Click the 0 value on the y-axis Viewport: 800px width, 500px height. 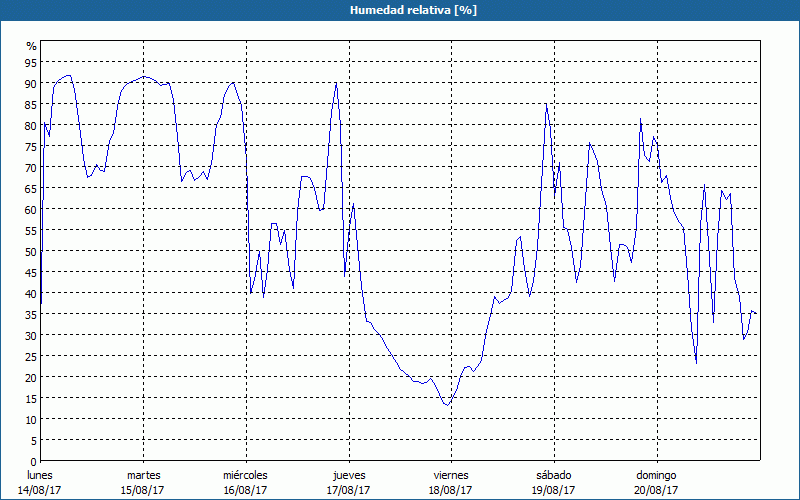(33, 461)
